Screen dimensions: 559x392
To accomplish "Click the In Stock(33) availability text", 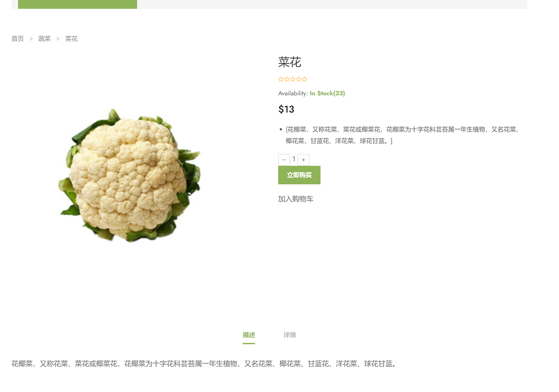I will pos(327,93).
